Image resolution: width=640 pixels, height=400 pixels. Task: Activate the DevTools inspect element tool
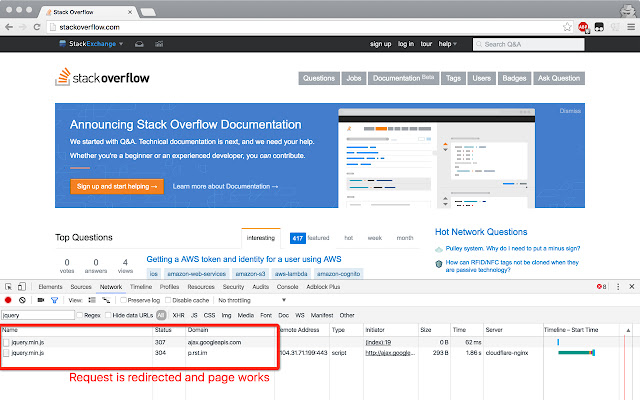[x=9, y=287]
